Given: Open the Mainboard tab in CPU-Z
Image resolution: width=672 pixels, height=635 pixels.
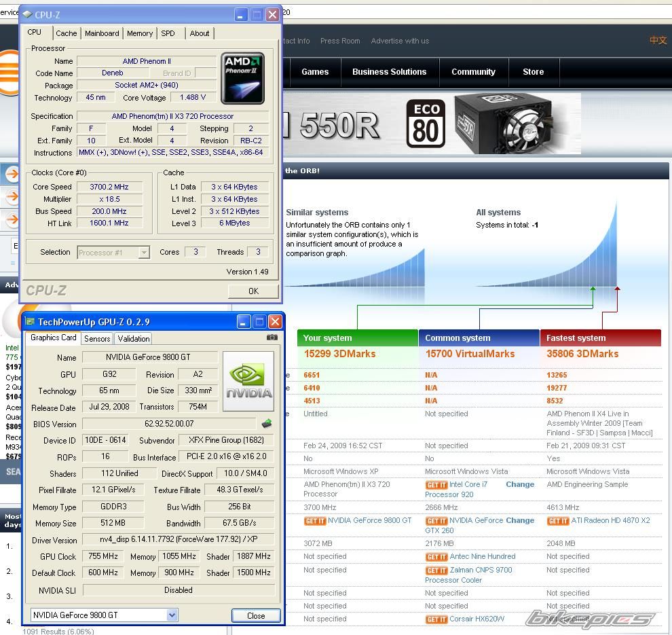Looking at the screenshot, I should [102, 33].
